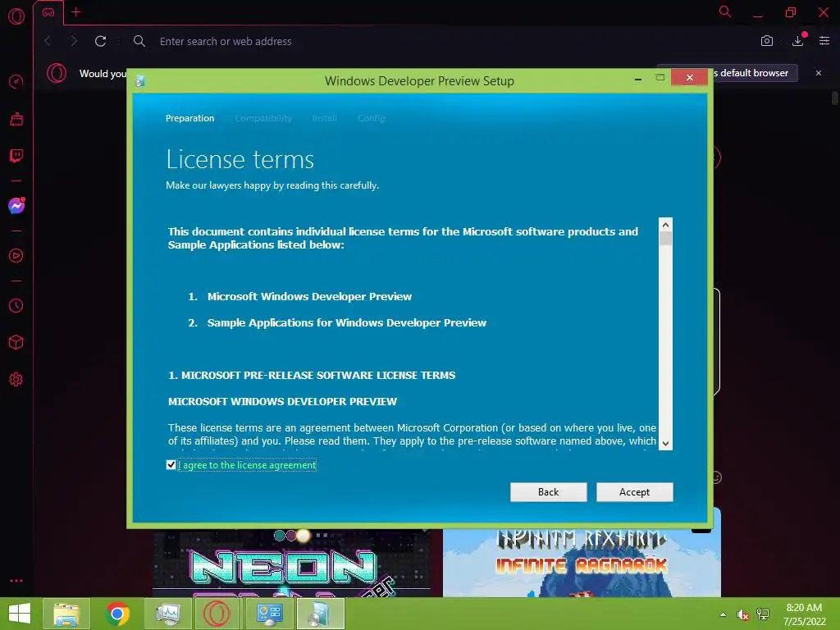Open the monitor app in taskbar
This screenshot has height=630, width=840.
(168, 614)
